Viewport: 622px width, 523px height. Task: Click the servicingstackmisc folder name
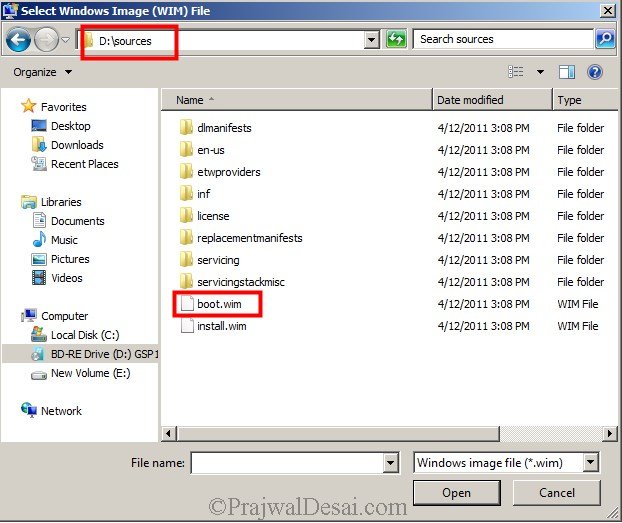241,282
